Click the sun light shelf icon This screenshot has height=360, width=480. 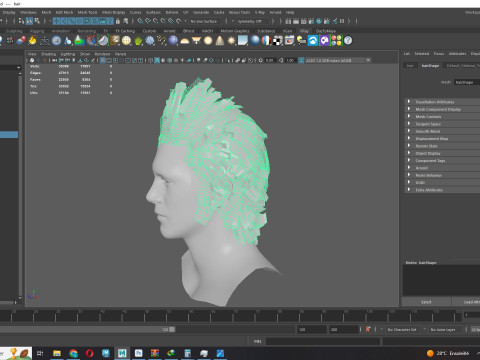[x=231, y=40]
